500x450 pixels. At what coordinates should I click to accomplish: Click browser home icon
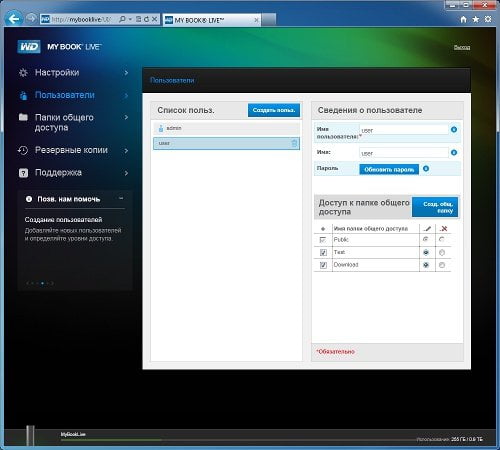463,19
